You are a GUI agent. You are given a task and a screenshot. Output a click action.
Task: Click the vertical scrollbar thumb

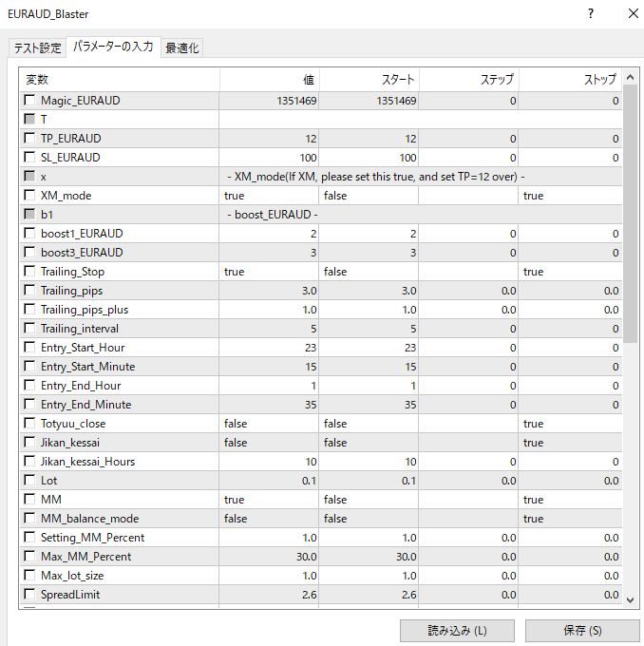pyautogui.click(x=630, y=214)
